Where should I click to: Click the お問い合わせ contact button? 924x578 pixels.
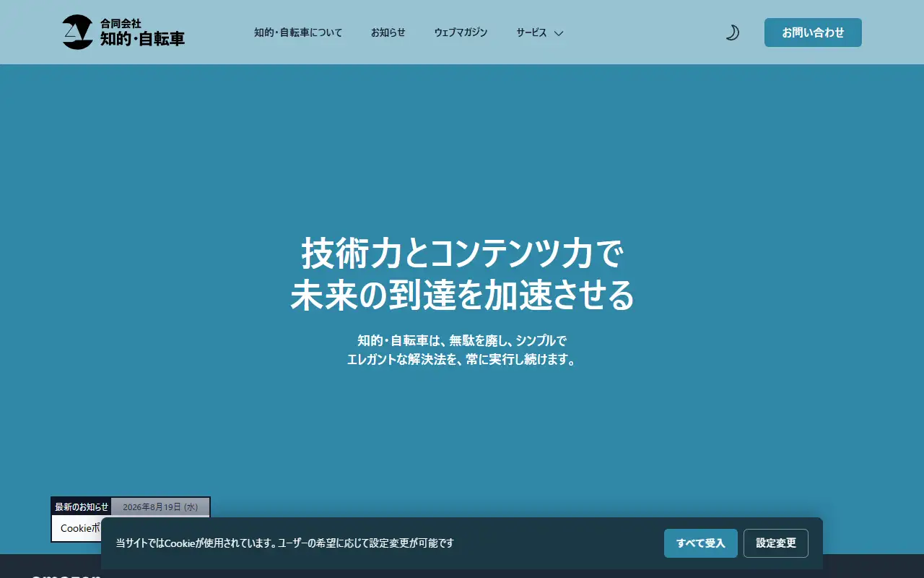813,33
